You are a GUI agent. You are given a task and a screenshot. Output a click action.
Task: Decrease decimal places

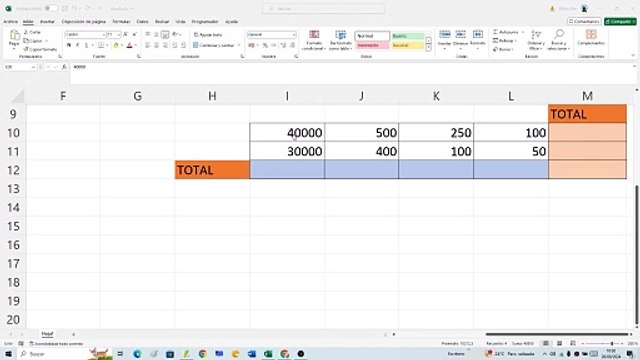coord(293,45)
